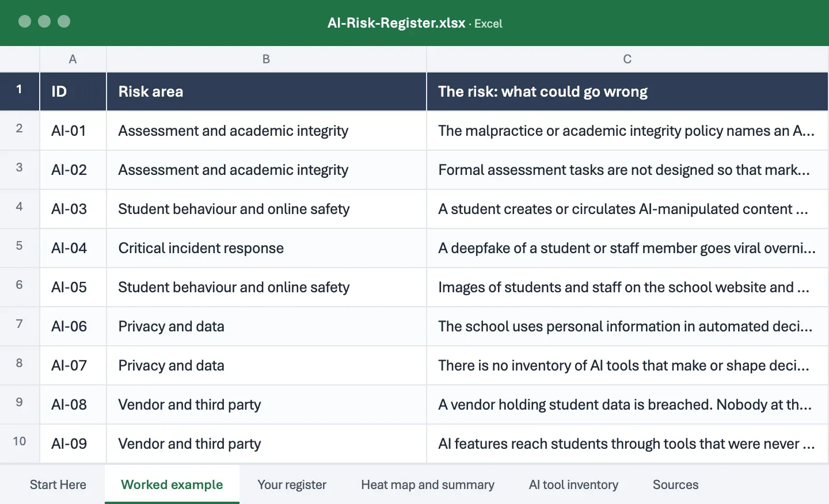Select column B header
This screenshot has height=504, width=829.
[x=266, y=59]
